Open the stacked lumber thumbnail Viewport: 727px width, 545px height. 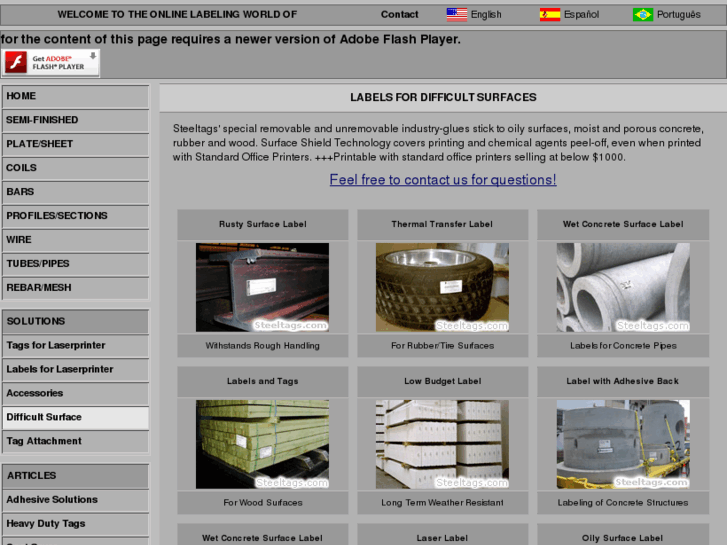click(262, 444)
